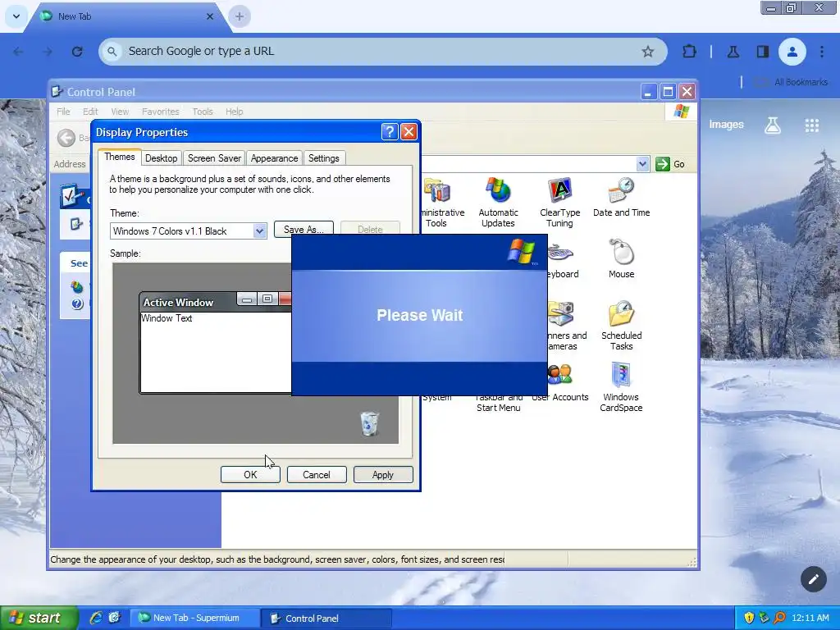Image resolution: width=840 pixels, height=630 pixels.
Task: Open the tab search chevron in browser
Action: click(x=16, y=16)
